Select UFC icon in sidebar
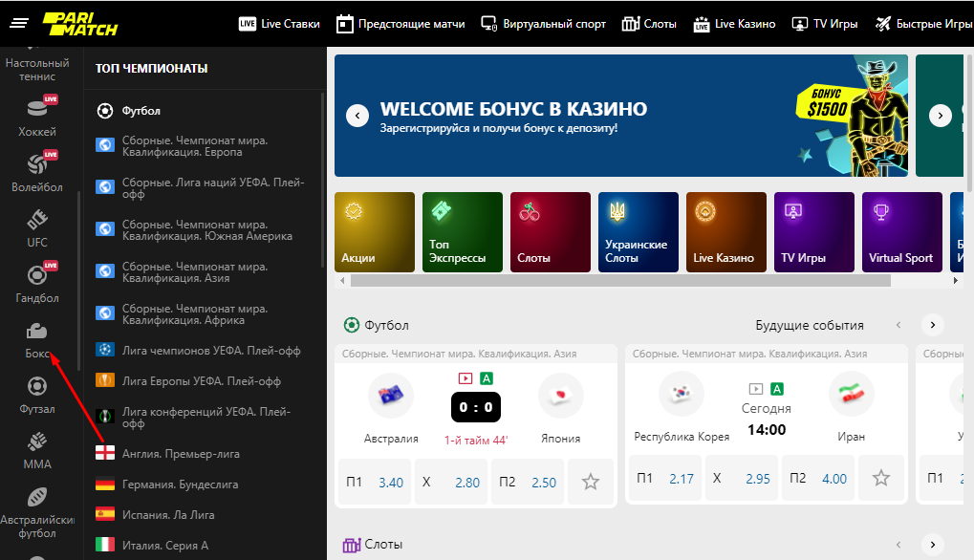The image size is (974, 560). 37,219
